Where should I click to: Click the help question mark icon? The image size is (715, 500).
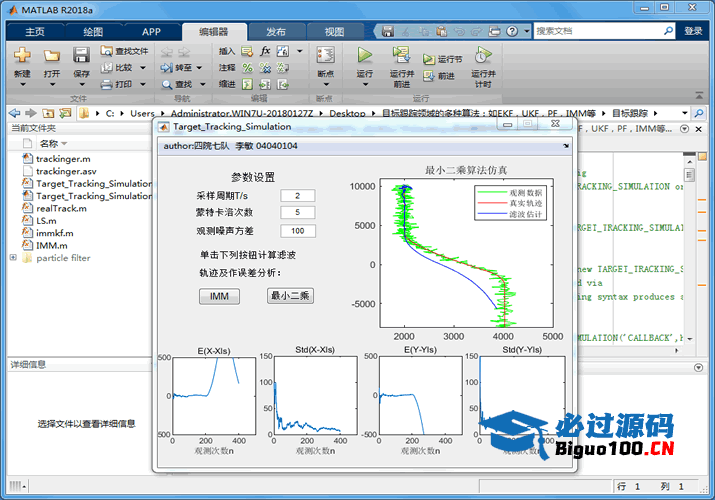pyautogui.click(x=513, y=31)
